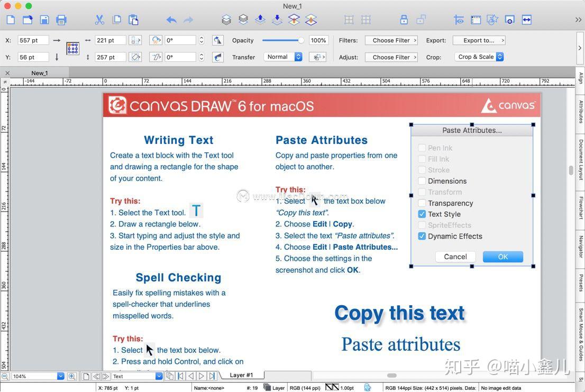The image size is (585, 392).
Task: Click the Cancel button
Action: [x=455, y=257]
